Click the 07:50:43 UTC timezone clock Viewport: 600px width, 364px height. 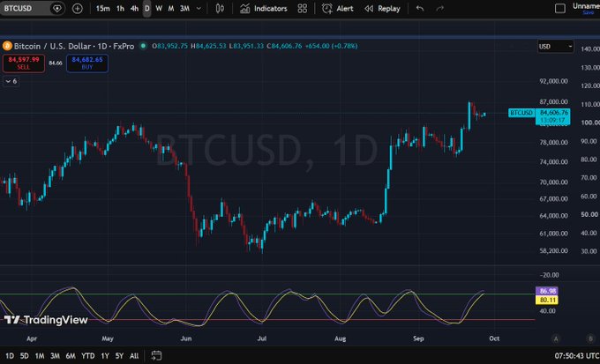[577, 356]
